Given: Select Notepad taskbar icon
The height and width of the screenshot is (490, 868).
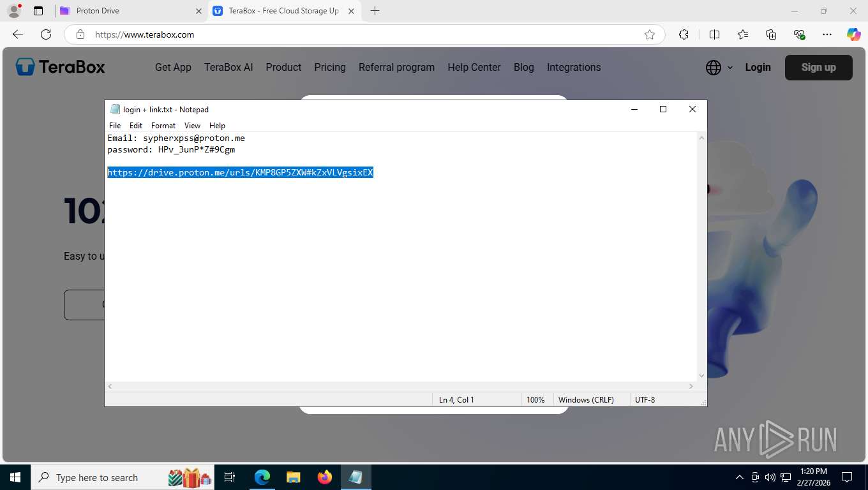Looking at the screenshot, I should click(355, 477).
